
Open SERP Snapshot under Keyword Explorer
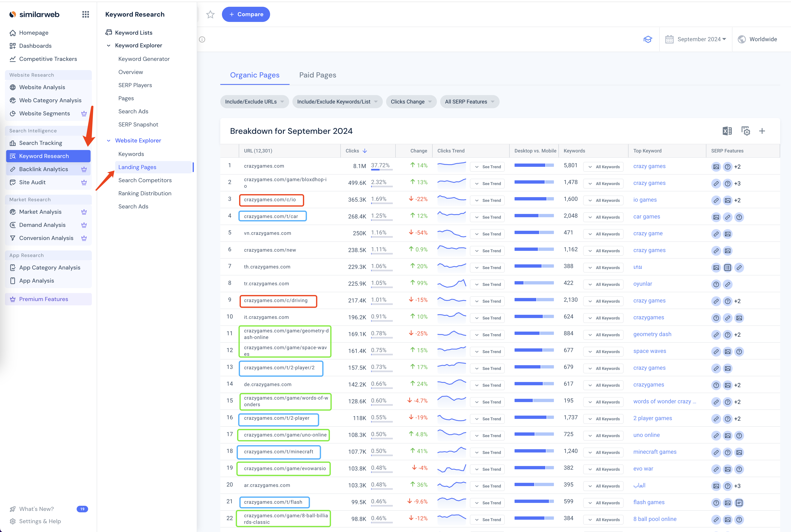(x=138, y=125)
